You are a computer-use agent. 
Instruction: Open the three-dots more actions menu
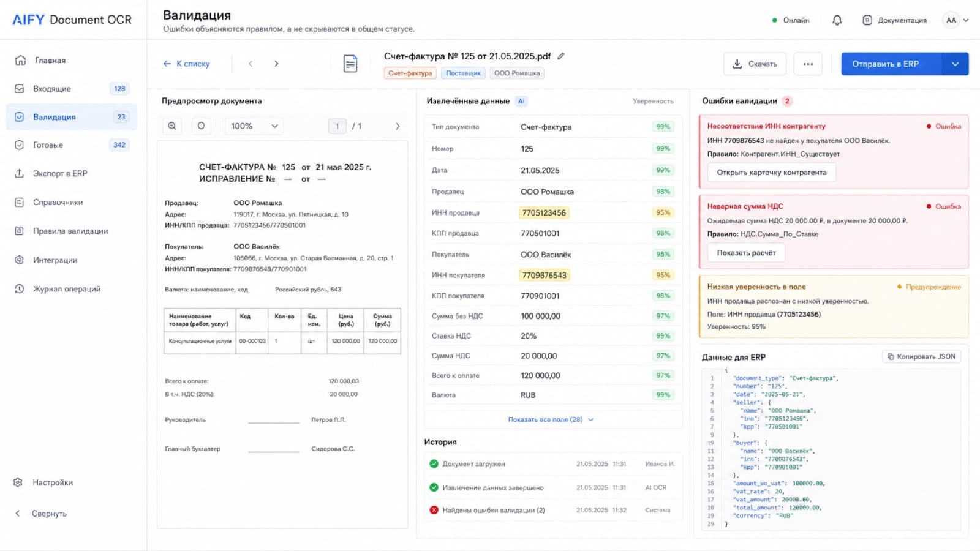click(808, 64)
